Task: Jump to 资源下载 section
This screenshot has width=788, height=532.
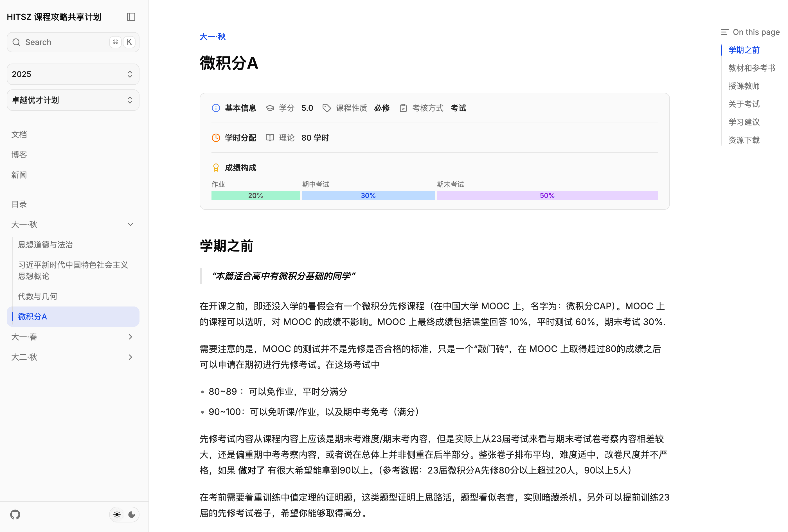Action: click(x=744, y=140)
